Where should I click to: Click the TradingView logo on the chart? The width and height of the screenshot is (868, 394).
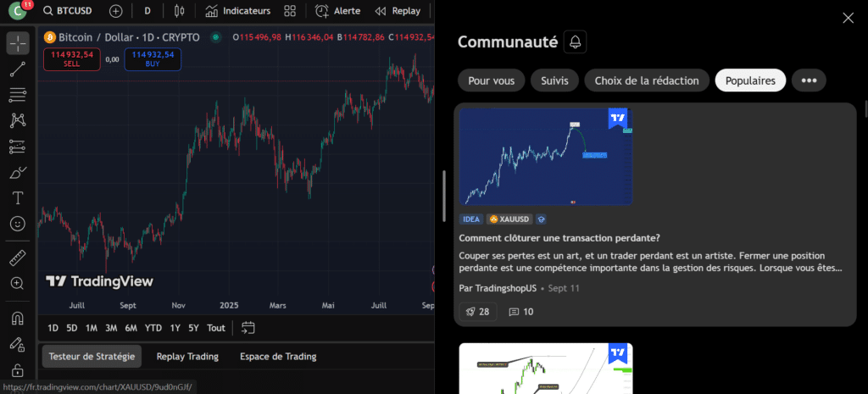click(99, 281)
